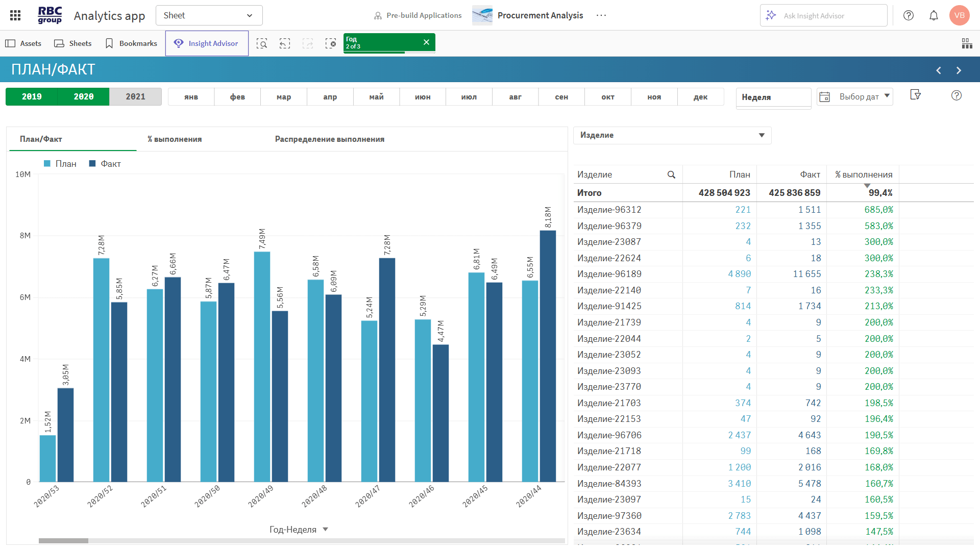Open the app launcher grid icon

point(15,15)
